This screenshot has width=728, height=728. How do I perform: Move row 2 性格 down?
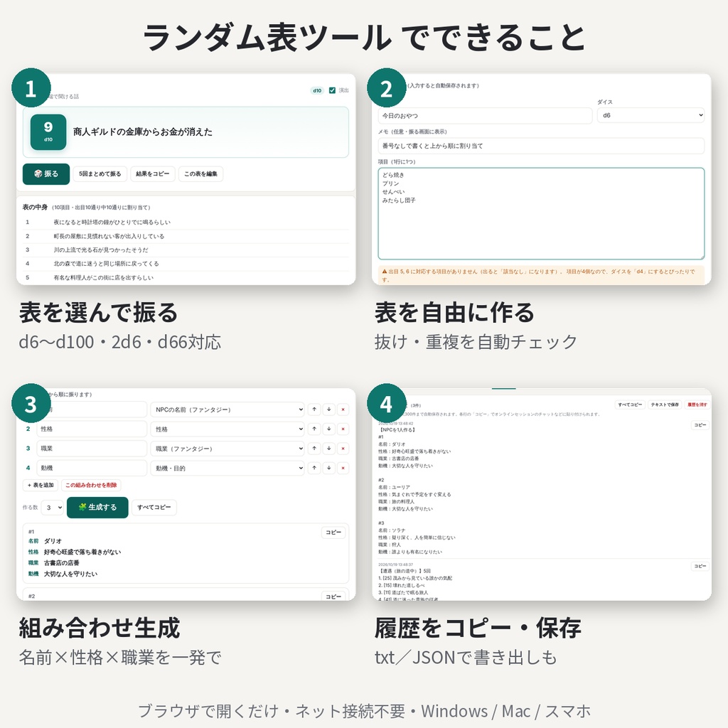pyautogui.click(x=328, y=429)
